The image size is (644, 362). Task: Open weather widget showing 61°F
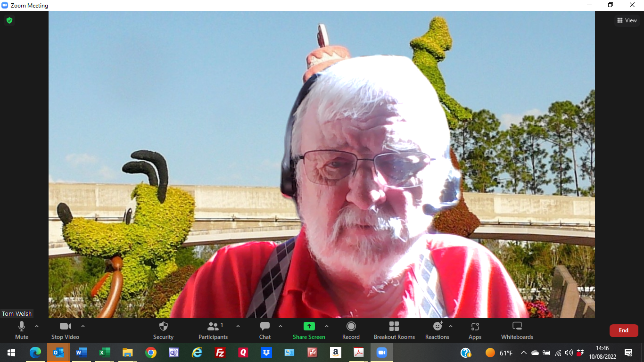499,353
